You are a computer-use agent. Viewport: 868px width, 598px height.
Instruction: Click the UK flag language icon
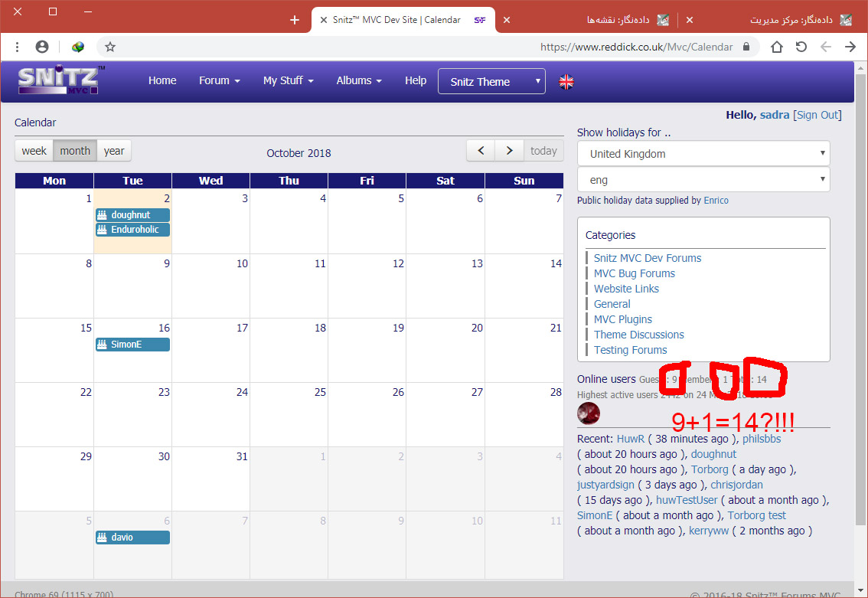(x=566, y=82)
